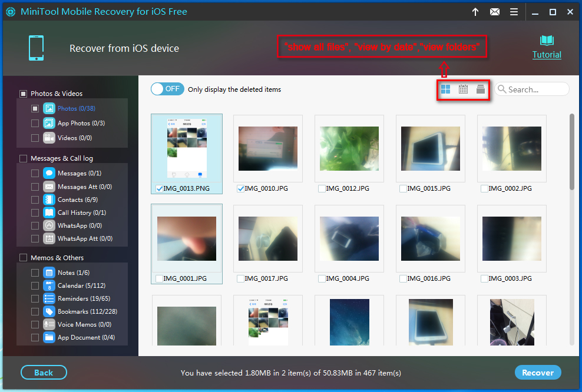Switch to view folders icon
582x392 pixels.
(x=481, y=89)
